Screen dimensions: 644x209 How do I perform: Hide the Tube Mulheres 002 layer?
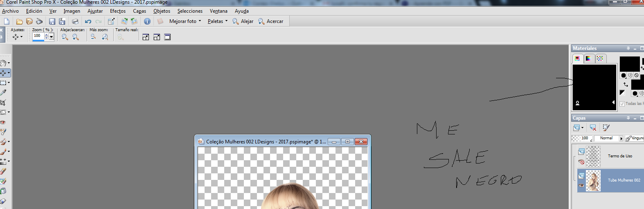[x=581, y=186]
